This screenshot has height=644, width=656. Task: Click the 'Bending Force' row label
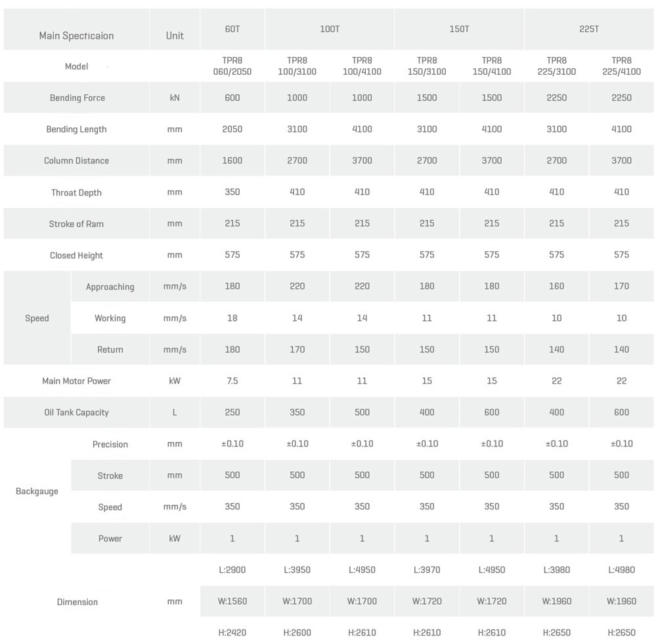coord(77,98)
